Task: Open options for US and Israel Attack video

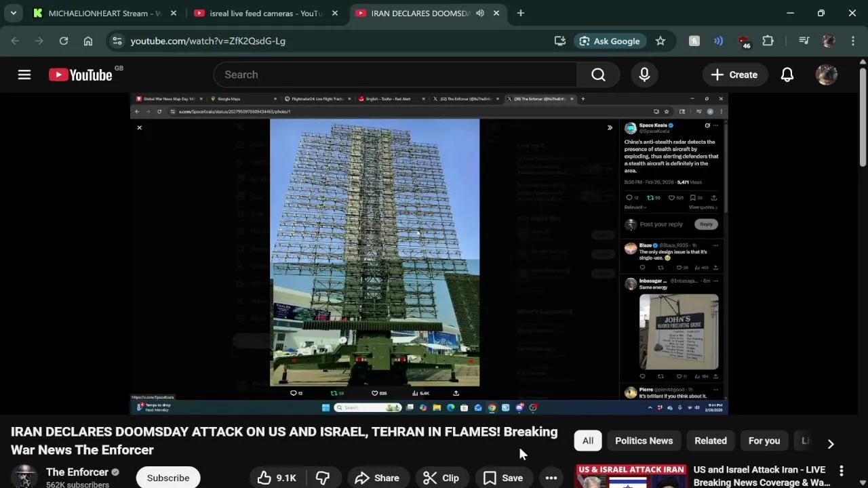Action: (x=842, y=470)
